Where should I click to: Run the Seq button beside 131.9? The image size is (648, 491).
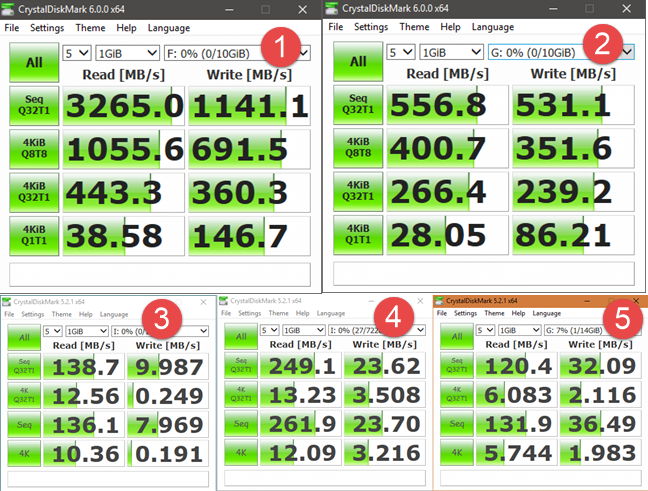point(457,424)
